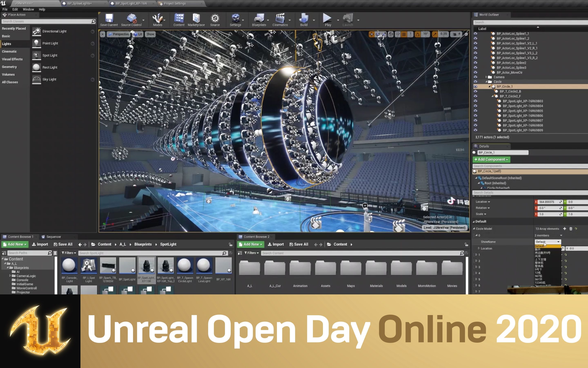Open the Settings toolbar icon
Screen dimensions: 588x368
[x=235, y=20]
